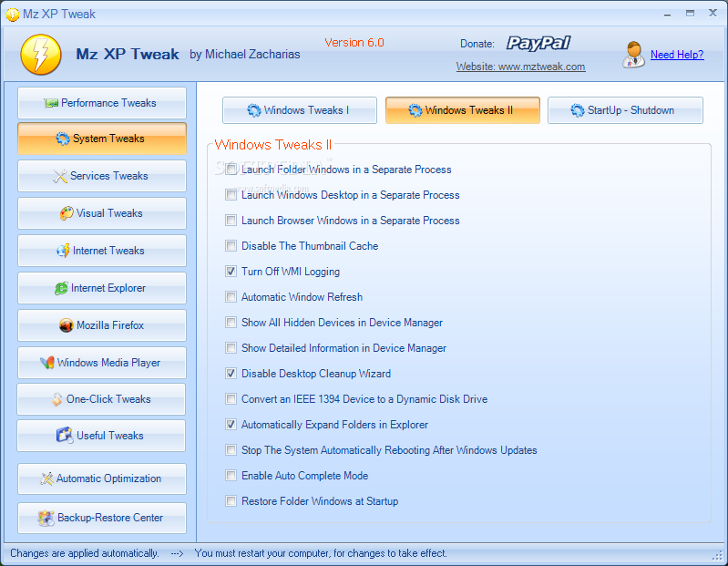Click the Windows Tweaks II gear icon

(415, 110)
